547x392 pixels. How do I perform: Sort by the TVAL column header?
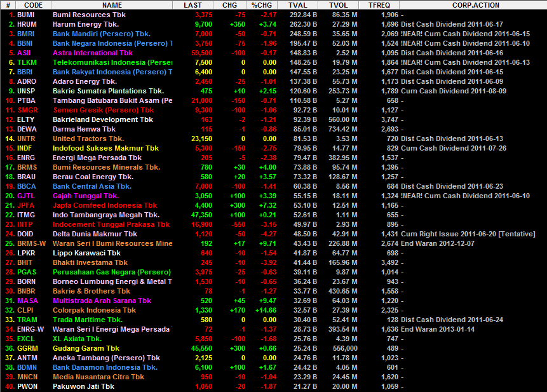click(x=297, y=5)
